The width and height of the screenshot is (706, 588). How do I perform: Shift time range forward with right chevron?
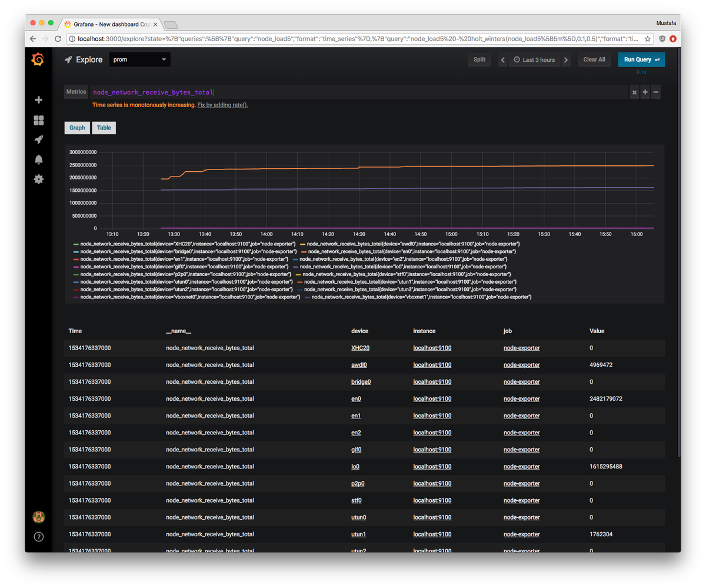[566, 59]
